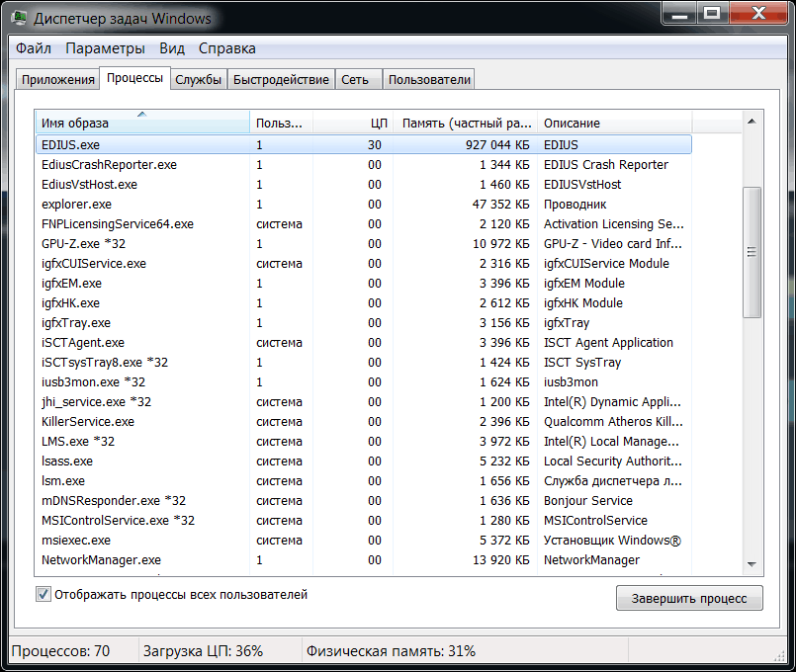Select the lsm.exe process
The height and width of the screenshot is (672, 796).
(364, 481)
